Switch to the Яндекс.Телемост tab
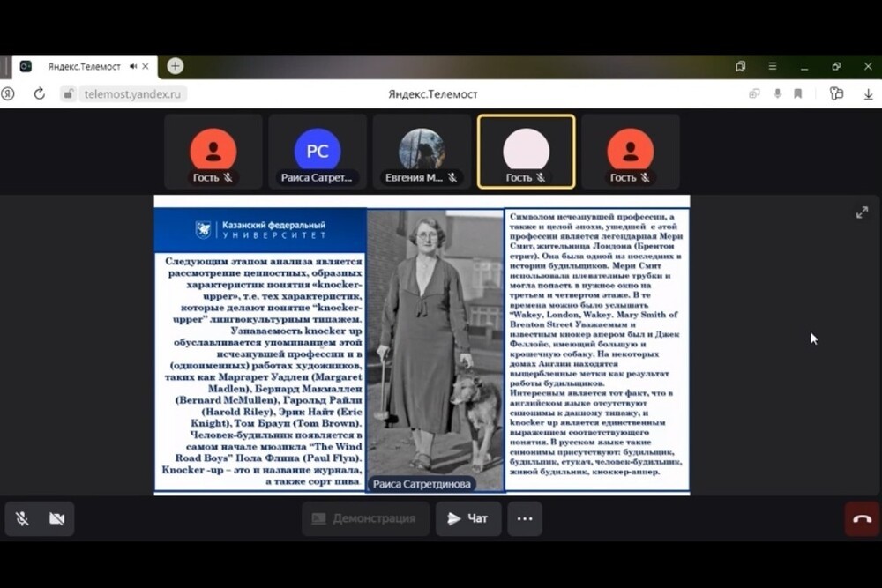 tap(83, 66)
